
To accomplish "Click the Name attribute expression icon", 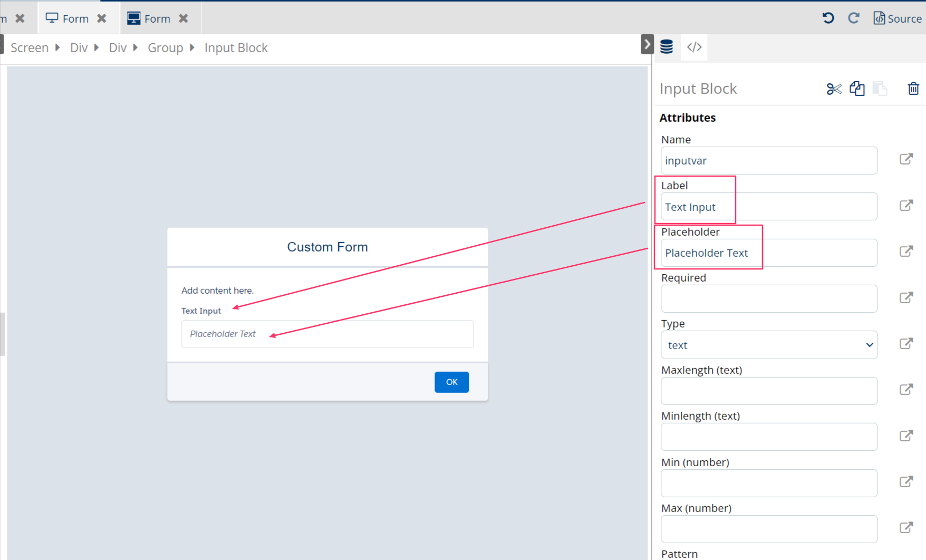I will (906, 159).
